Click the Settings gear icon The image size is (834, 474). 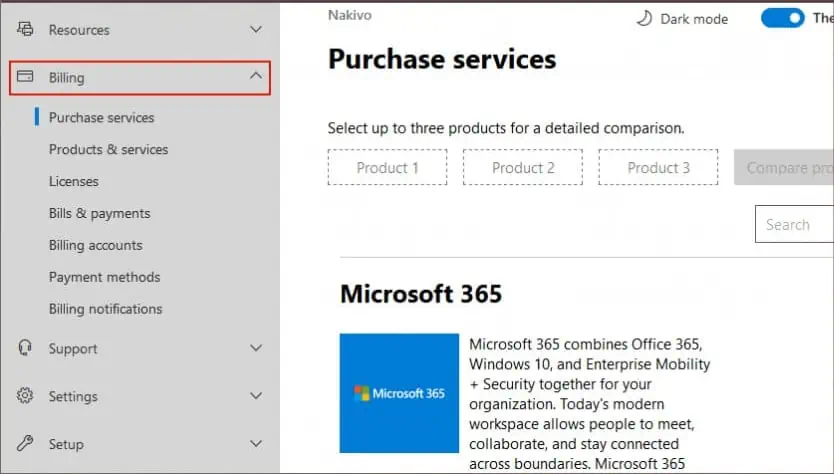point(25,395)
